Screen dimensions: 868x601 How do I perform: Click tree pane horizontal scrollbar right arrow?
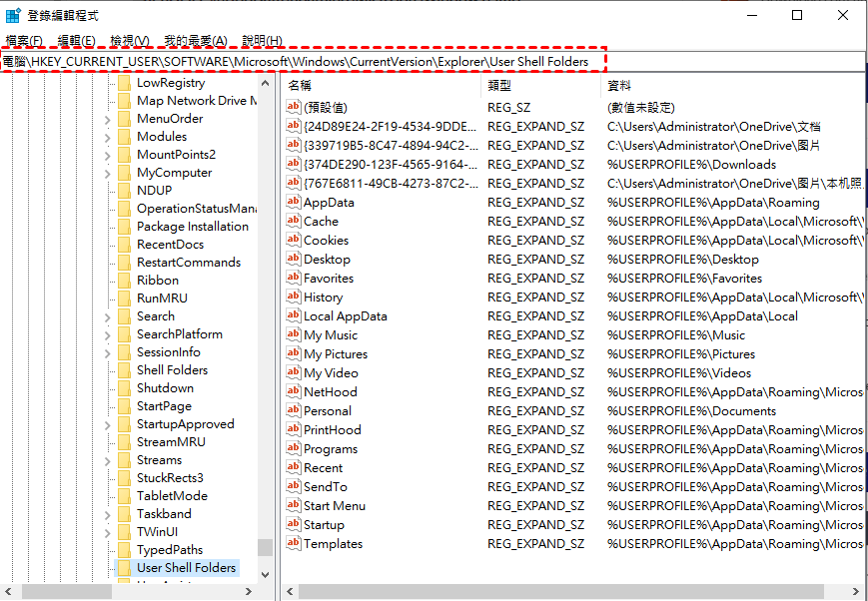pyautogui.click(x=249, y=592)
